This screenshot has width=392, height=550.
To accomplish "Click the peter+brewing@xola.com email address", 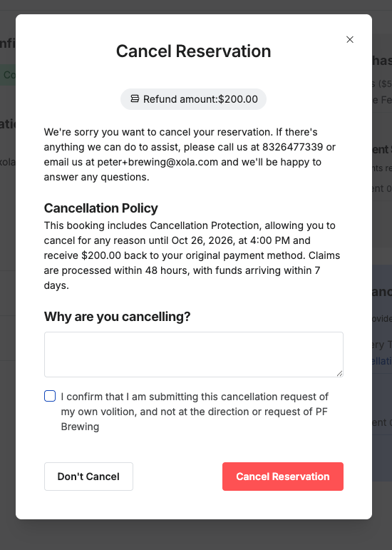I will click(158, 162).
